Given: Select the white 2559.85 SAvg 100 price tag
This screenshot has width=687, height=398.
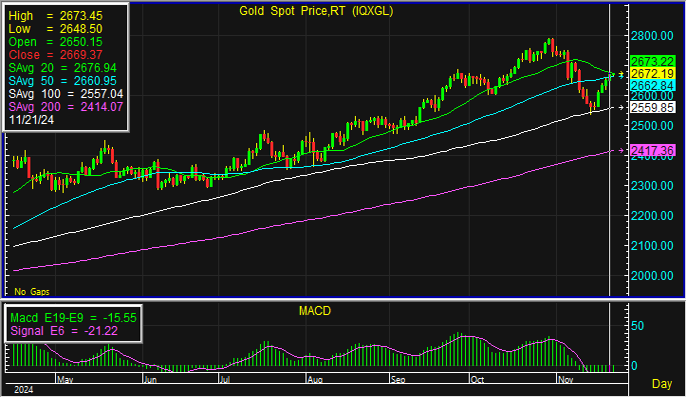Looking at the screenshot, I should (652, 107).
